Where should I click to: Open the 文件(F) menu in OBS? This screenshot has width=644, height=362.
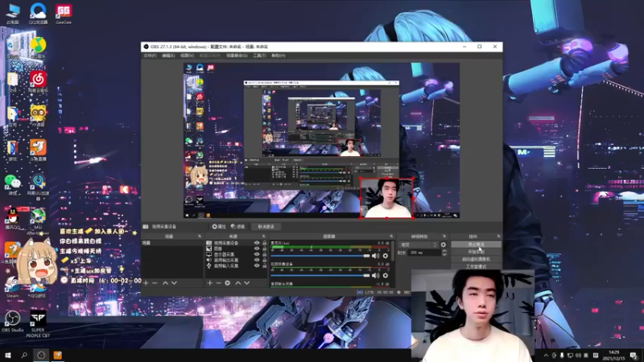(x=150, y=56)
